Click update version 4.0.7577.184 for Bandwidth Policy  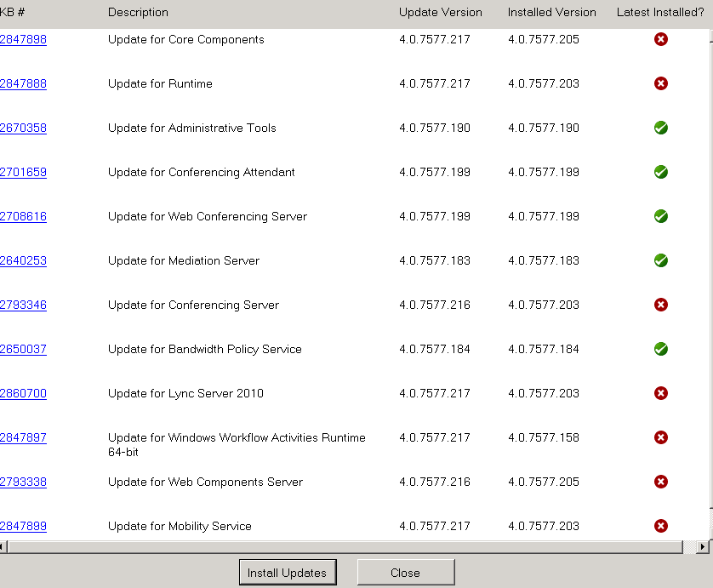(434, 349)
